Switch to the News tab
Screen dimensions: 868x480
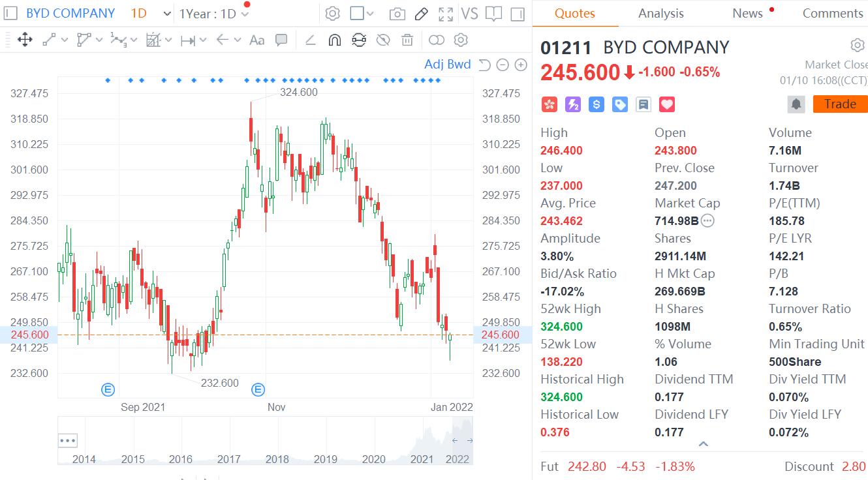tap(748, 13)
